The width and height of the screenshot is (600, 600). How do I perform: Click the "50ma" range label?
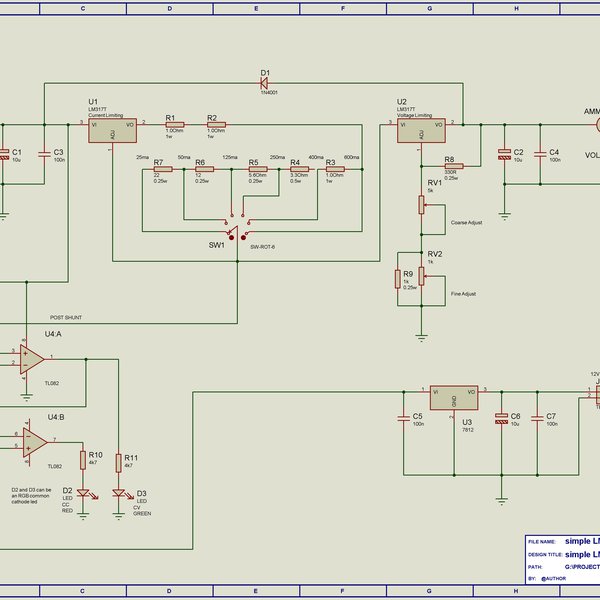(184, 157)
